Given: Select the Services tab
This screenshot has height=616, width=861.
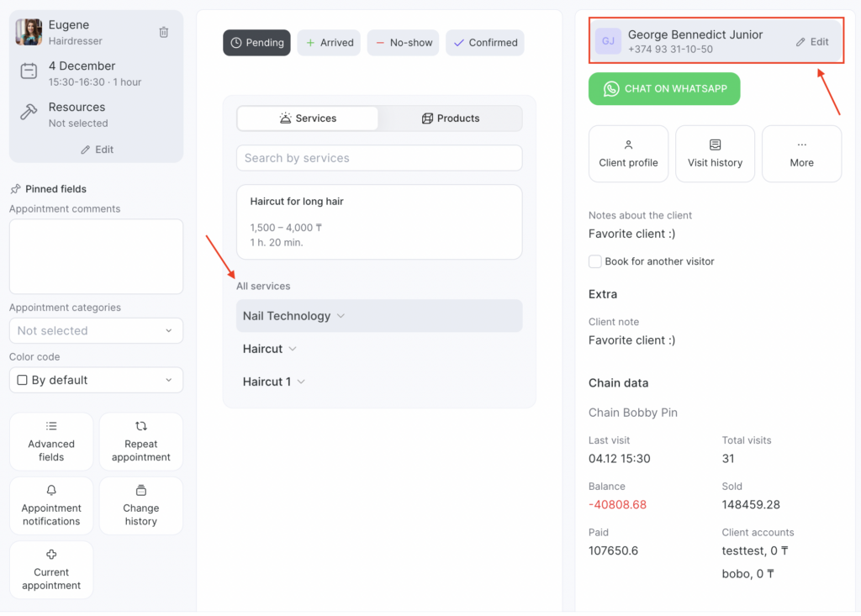Looking at the screenshot, I should (308, 118).
